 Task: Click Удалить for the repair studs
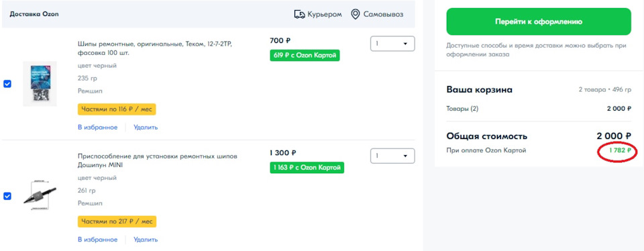pos(146,128)
